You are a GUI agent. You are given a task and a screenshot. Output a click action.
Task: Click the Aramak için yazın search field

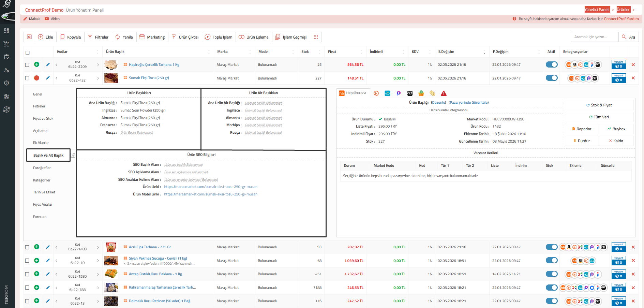pos(595,37)
